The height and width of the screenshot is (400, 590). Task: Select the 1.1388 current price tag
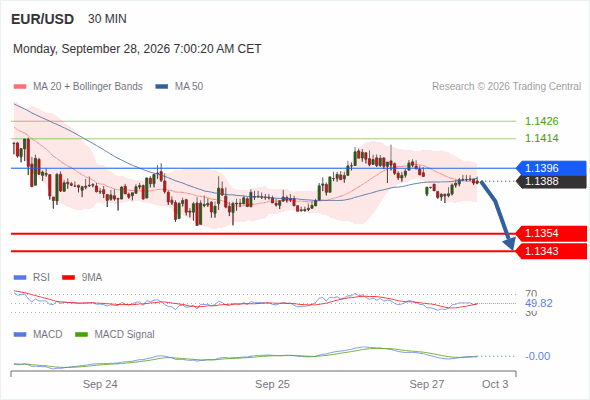(551, 181)
